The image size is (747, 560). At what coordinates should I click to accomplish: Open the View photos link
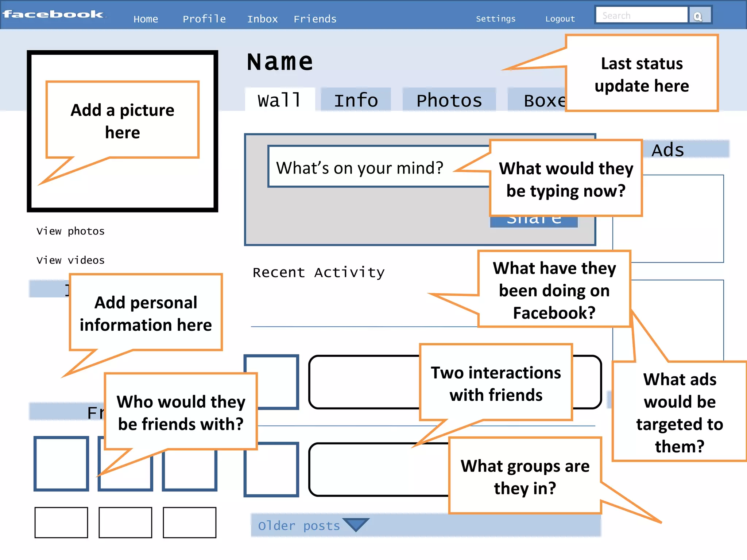70,231
